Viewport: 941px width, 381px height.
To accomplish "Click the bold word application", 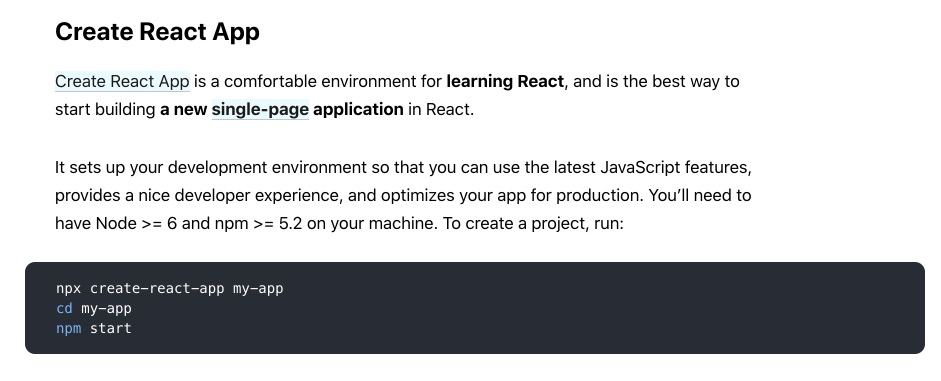I will 358,110.
